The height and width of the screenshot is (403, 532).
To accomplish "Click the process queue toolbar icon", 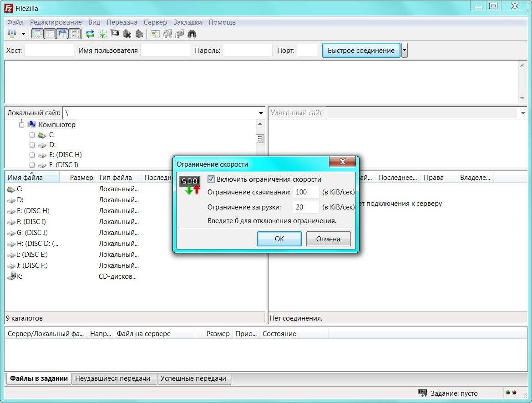I will click(102, 34).
